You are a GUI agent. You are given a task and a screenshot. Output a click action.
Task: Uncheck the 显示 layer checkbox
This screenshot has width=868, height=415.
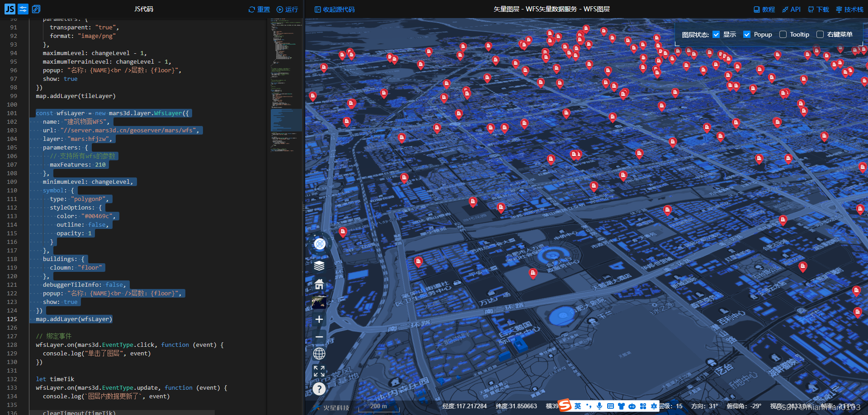pyautogui.click(x=716, y=34)
